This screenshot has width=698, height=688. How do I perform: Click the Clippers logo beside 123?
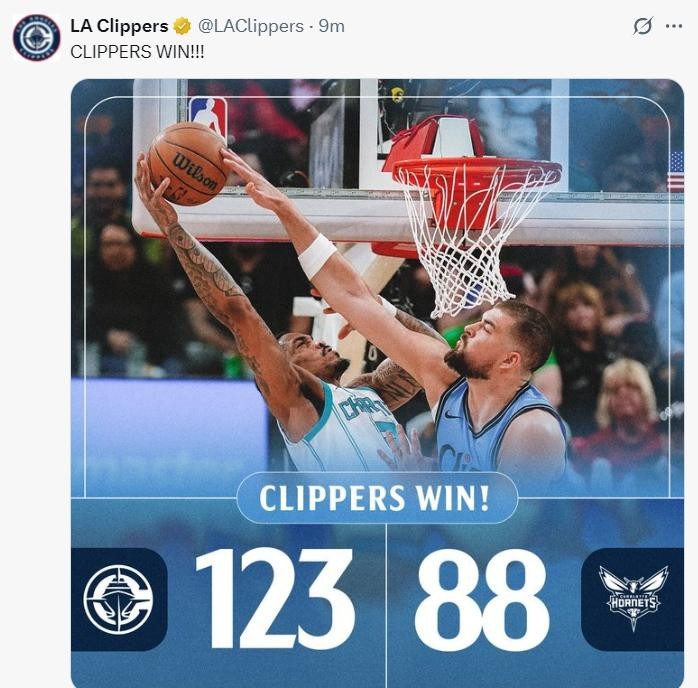[119, 599]
